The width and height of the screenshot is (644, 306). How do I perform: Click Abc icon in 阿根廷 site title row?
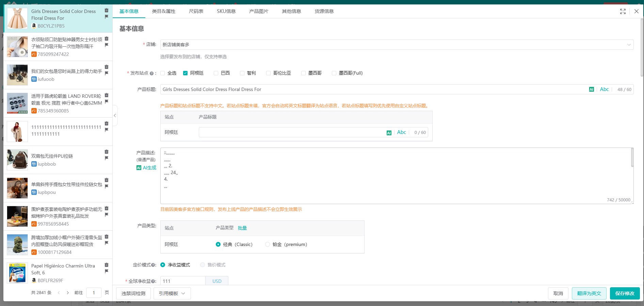tap(401, 133)
